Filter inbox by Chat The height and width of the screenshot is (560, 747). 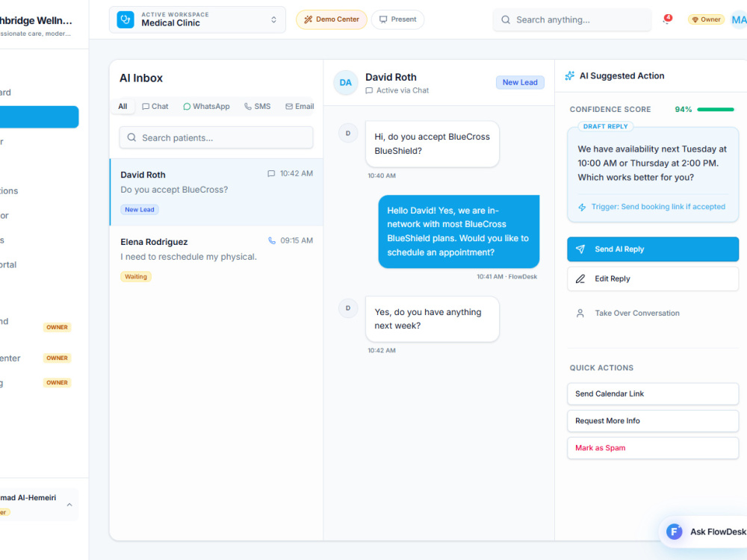click(155, 106)
